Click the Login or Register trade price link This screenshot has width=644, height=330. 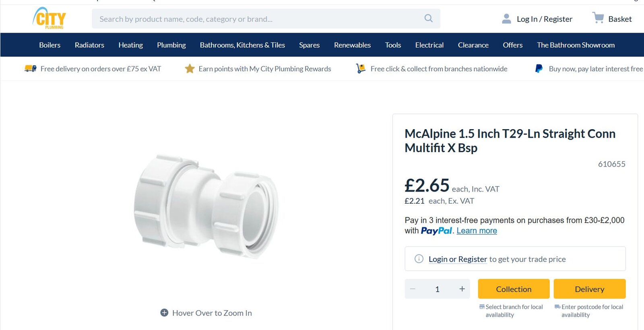click(x=458, y=259)
